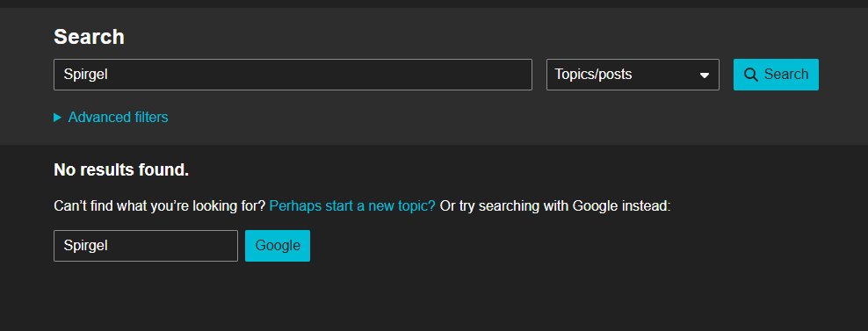This screenshot has width=868, height=331.
Task: Click the caret arrow in Topics/posts selector
Action: [x=704, y=76]
